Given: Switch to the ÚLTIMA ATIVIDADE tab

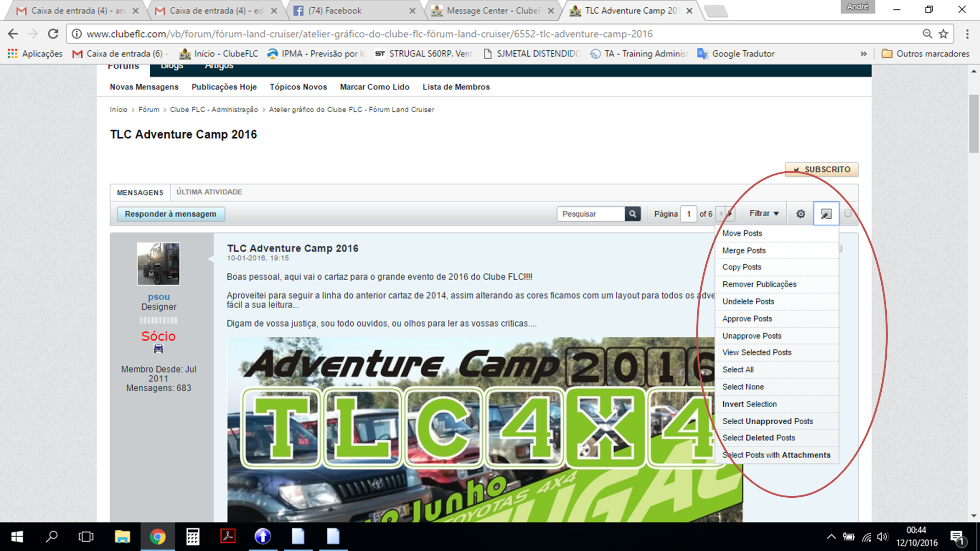Looking at the screenshot, I should [x=209, y=192].
